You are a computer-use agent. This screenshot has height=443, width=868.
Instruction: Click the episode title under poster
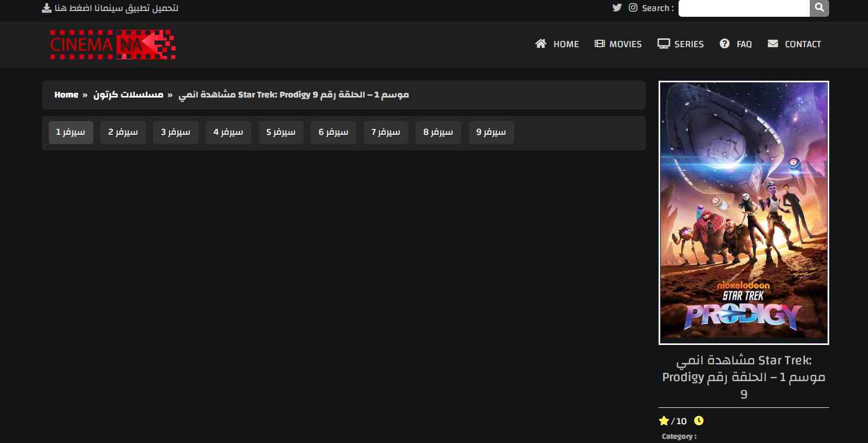click(x=744, y=377)
